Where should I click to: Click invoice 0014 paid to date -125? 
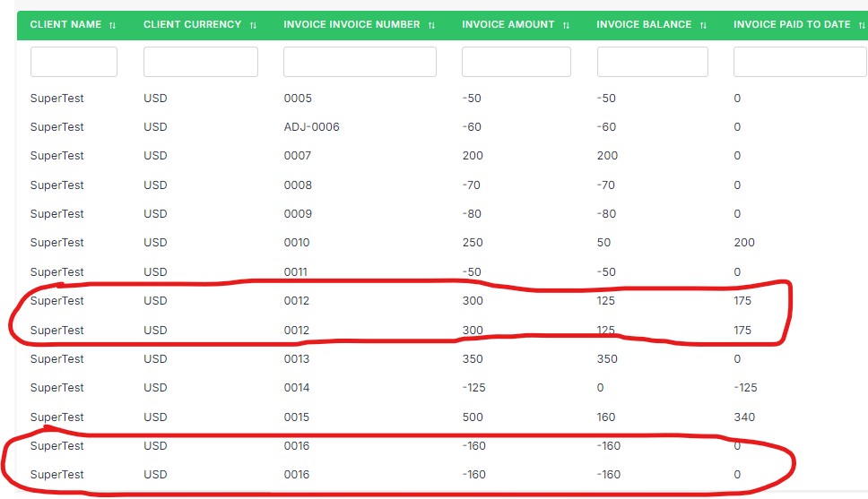[x=745, y=388]
